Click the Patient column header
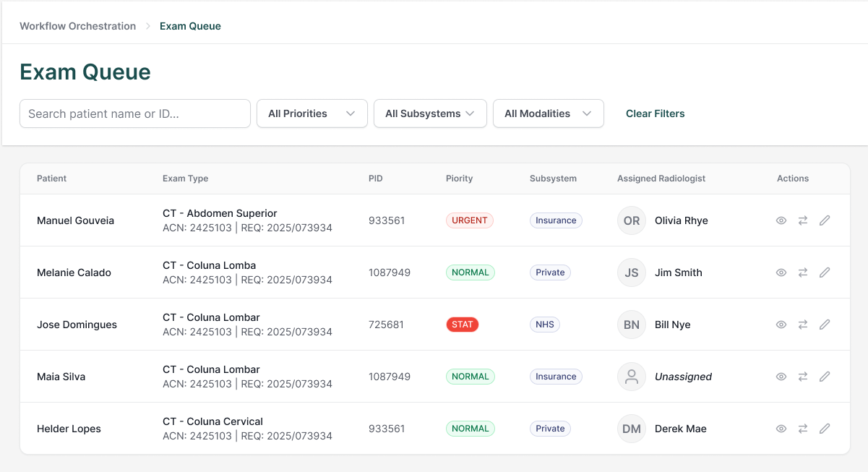868x472 pixels. (x=52, y=179)
